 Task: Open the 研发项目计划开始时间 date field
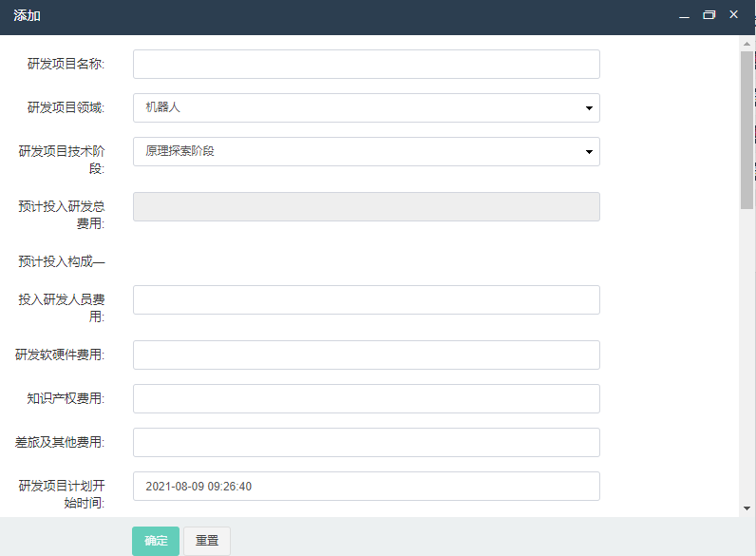pyautogui.click(x=367, y=486)
